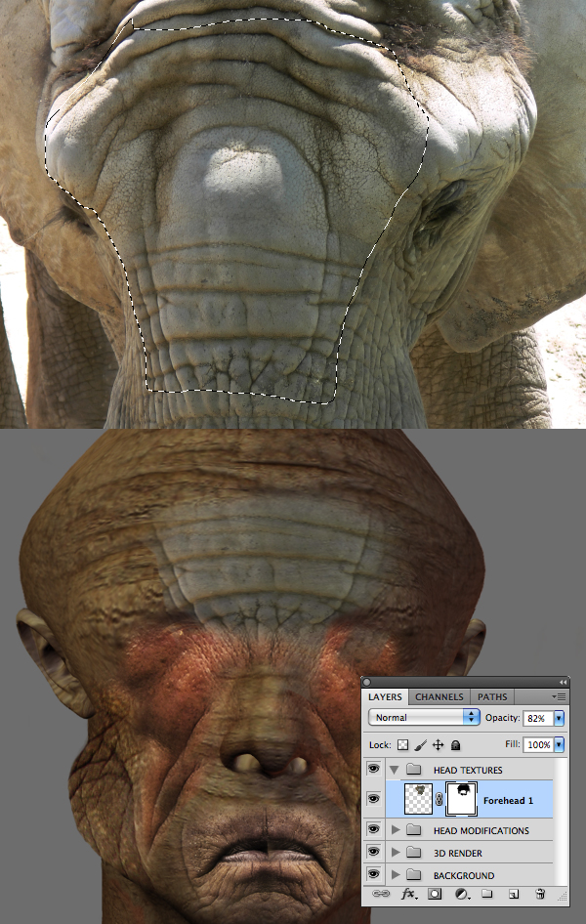Add a layer mask with the mask icon
This screenshot has width=586, height=924.
[435, 894]
